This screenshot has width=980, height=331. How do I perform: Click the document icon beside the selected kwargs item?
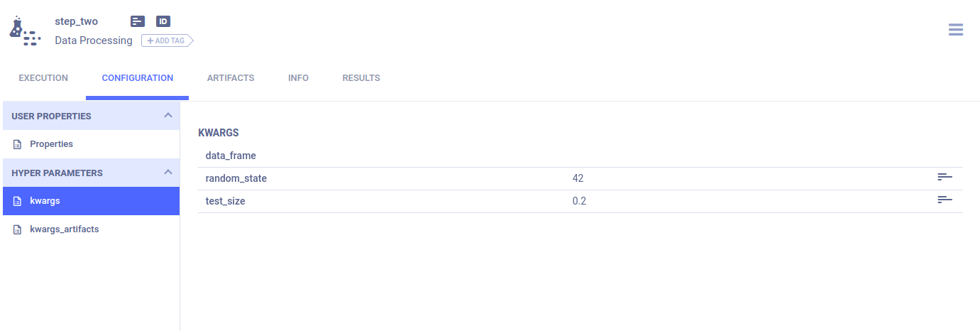point(18,201)
